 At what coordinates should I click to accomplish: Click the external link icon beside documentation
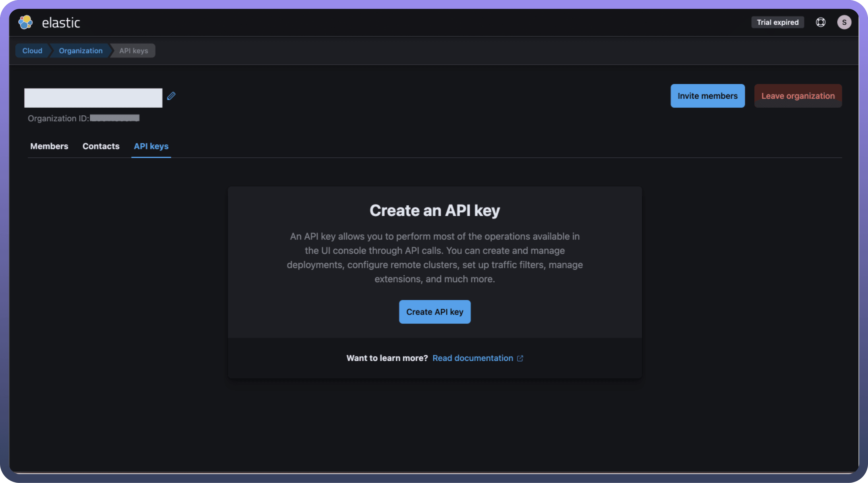(x=520, y=358)
